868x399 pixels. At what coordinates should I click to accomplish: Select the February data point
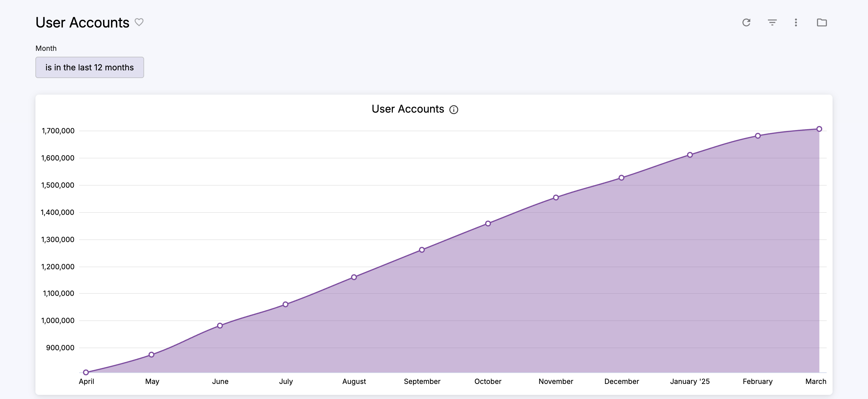point(758,136)
